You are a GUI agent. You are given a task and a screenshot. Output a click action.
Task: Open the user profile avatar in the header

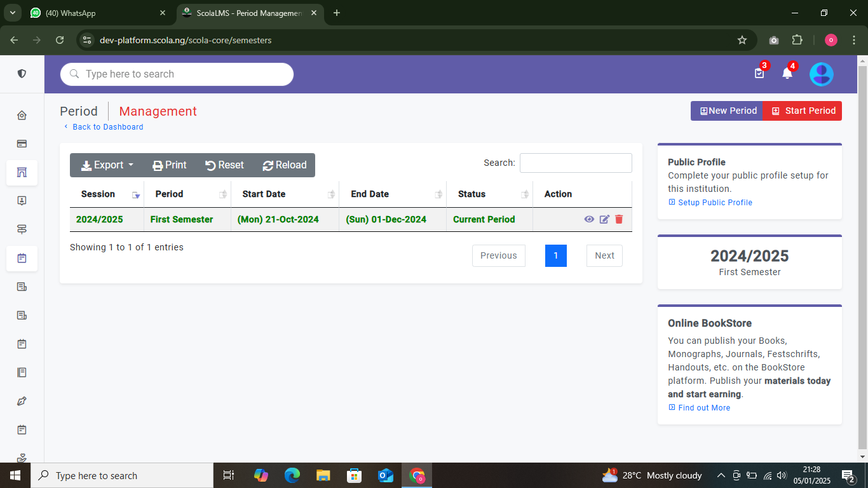(x=821, y=74)
